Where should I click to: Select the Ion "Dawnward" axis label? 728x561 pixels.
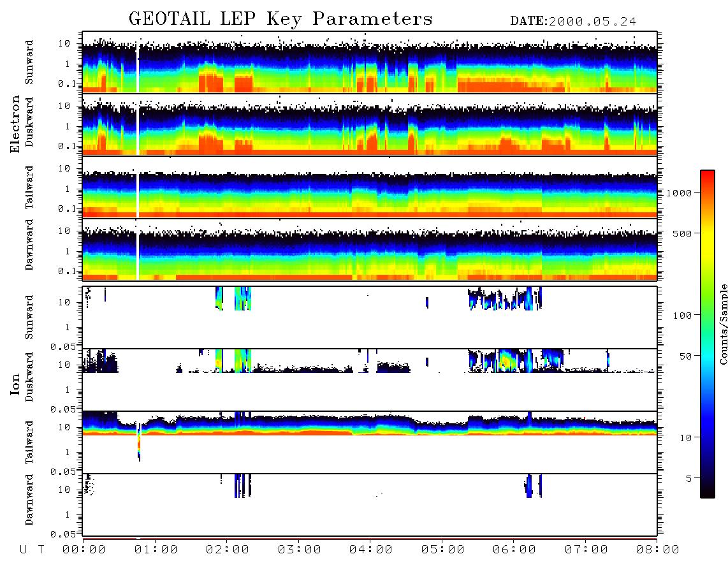click(29, 500)
